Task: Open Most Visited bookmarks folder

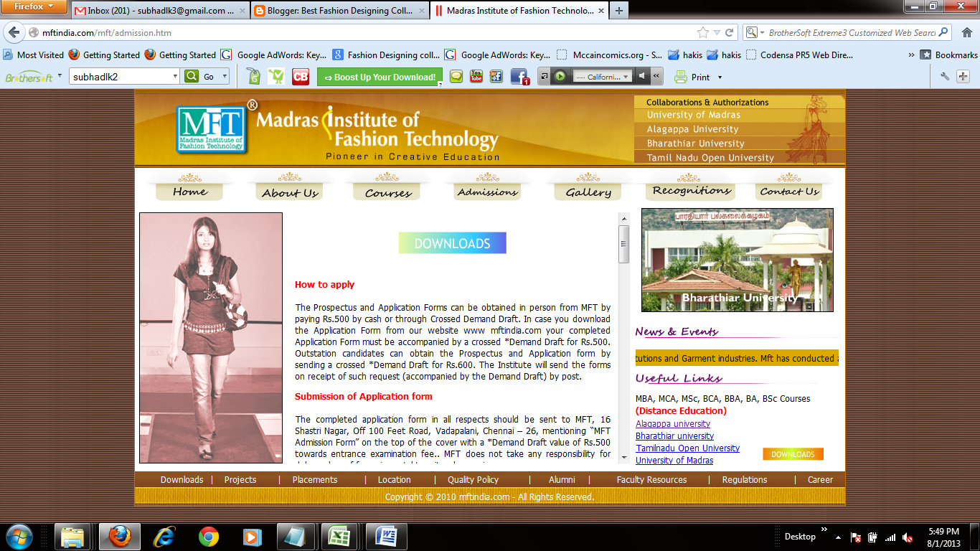Action: 34,55
